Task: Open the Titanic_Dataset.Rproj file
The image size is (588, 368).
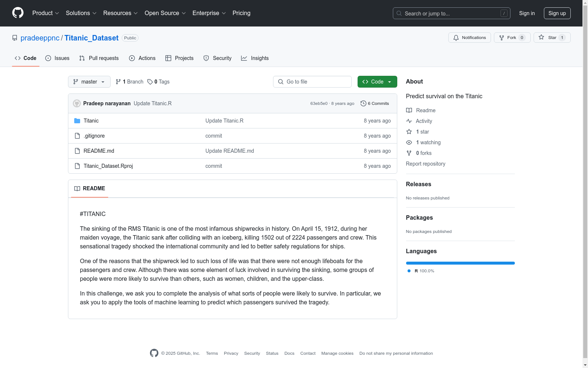Action: (108, 166)
